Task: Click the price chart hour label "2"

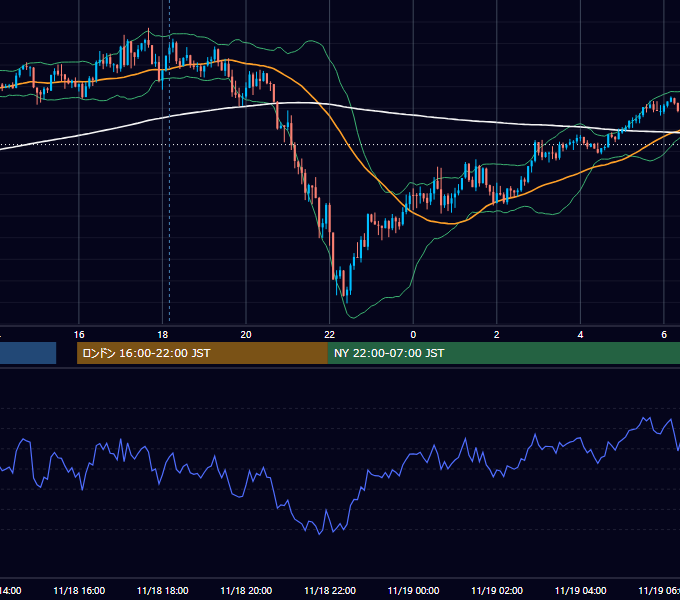Action: tap(497, 335)
